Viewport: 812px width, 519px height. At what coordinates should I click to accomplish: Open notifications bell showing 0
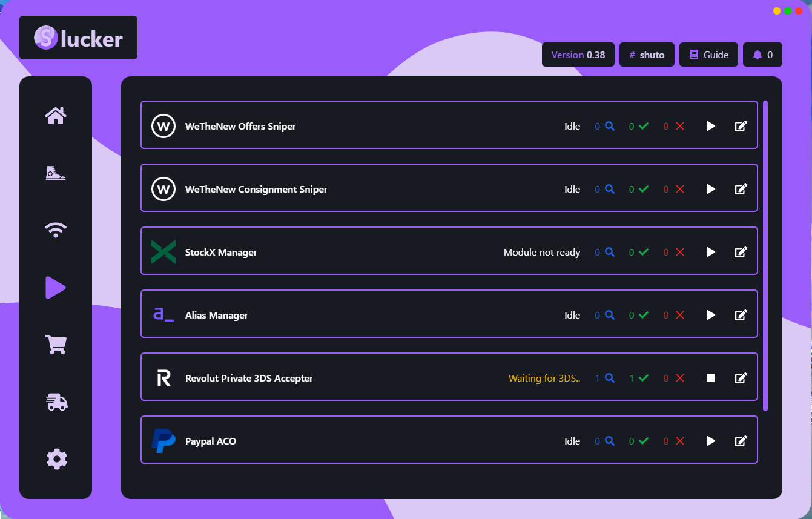763,55
